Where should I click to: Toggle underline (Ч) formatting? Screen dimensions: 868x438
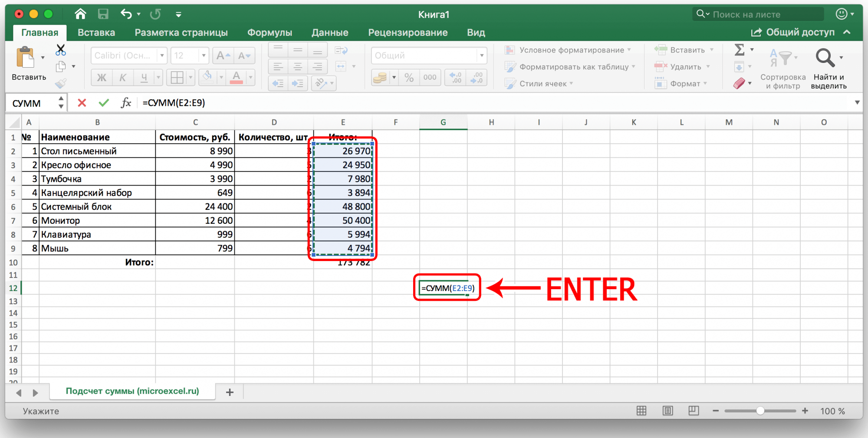[144, 78]
